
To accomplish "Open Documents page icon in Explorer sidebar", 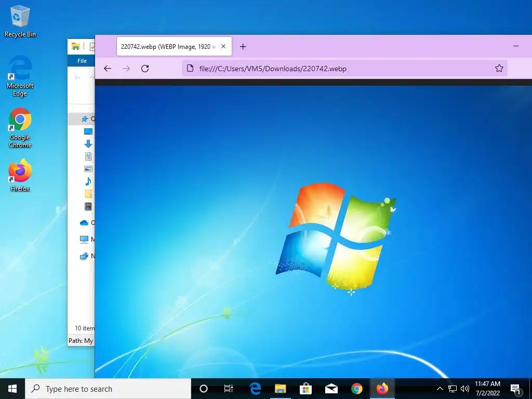I will [88, 156].
